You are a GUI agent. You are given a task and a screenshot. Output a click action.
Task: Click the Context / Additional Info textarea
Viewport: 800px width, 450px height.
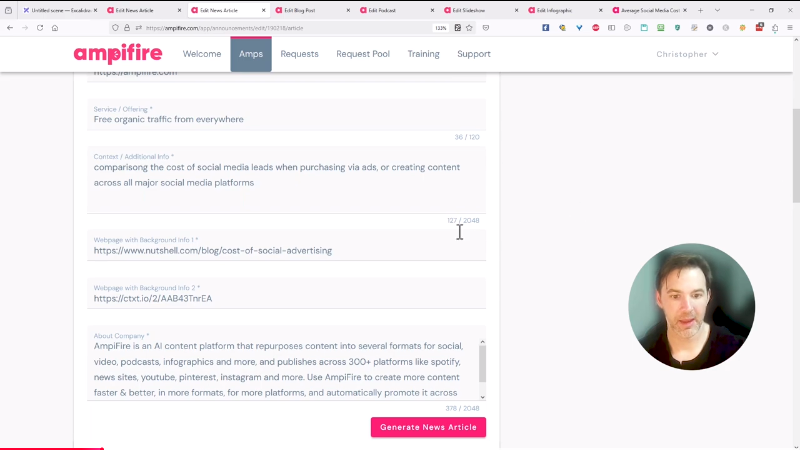tap(286, 181)
